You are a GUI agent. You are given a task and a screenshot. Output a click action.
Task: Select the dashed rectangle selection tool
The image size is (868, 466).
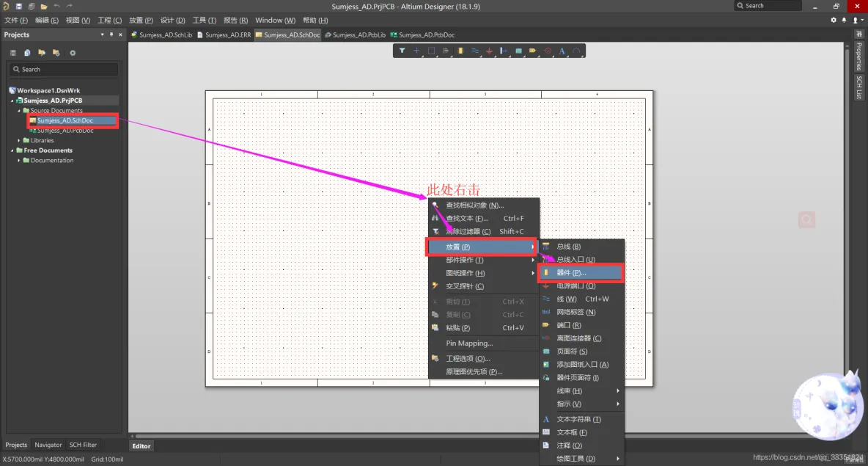coord(431,51)
